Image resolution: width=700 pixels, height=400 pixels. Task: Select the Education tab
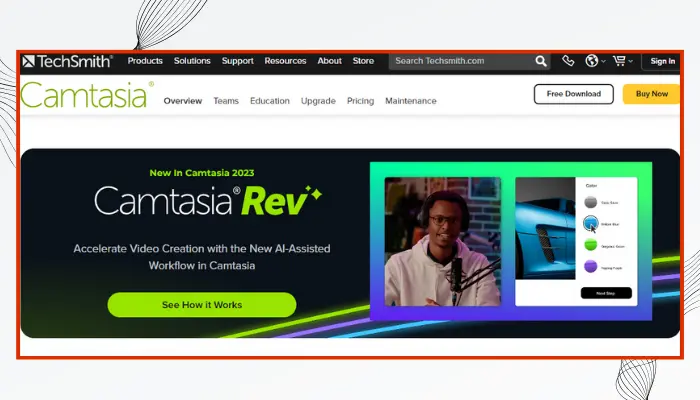(x=270, y=101)
